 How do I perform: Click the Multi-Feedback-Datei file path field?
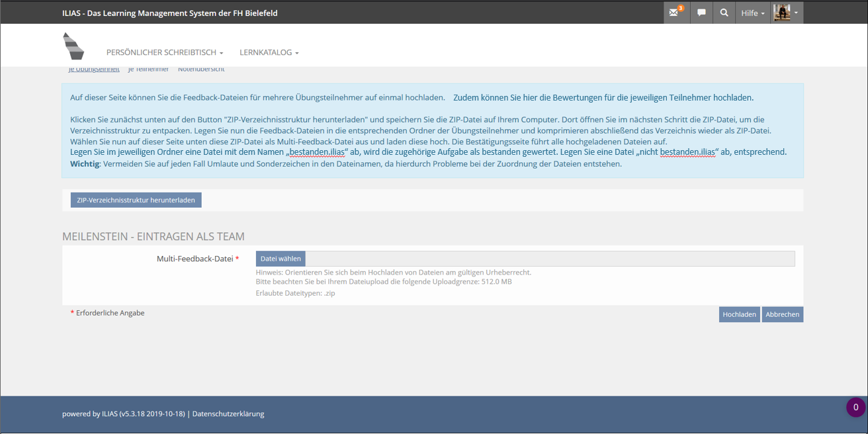coord(549,259)
